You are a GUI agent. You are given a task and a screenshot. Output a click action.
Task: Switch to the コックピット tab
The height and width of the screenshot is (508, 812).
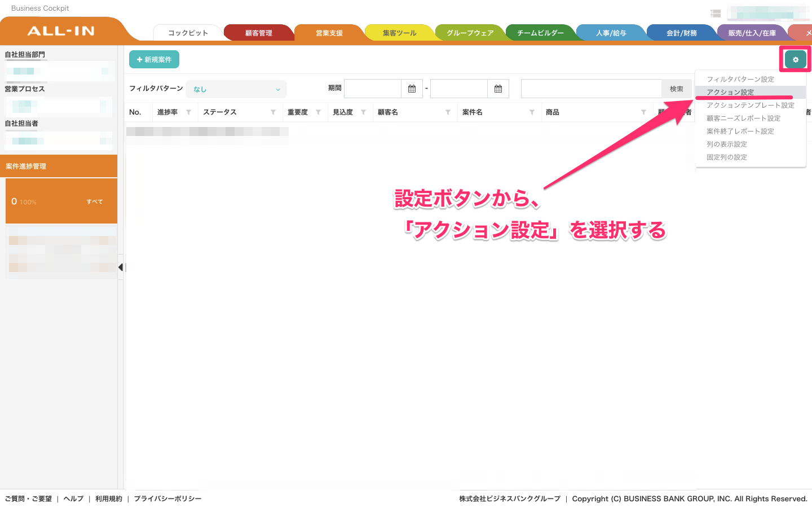point(188,33)
